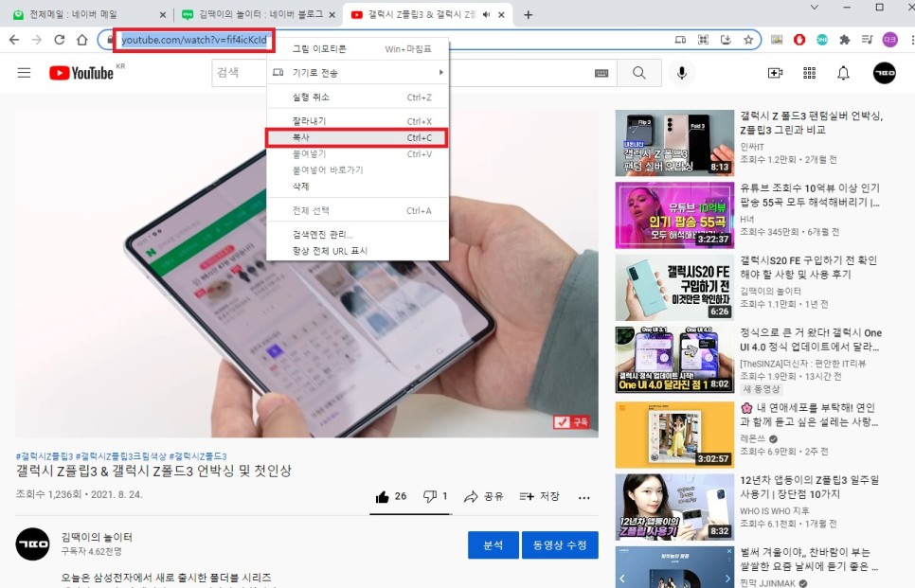This screenshot has width=915, height=588.
Task: Start voice search with microphone
Action: (682, 73)
